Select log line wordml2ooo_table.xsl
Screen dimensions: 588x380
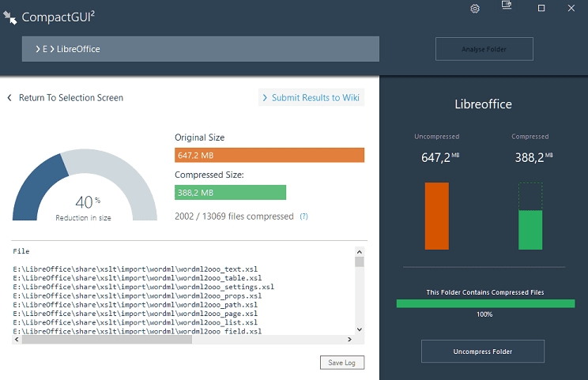coord(138,278)
